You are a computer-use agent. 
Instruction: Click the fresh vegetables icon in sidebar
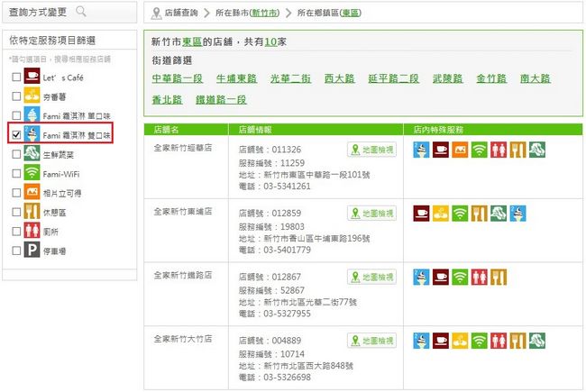pos(32,153)
